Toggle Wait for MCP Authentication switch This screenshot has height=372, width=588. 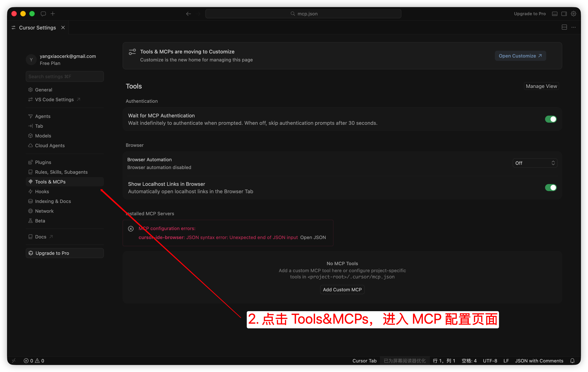tap(551, 119)
